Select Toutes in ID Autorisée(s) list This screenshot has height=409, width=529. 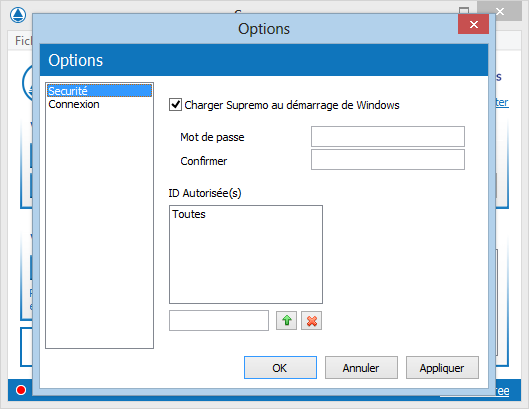pos(189,214)
